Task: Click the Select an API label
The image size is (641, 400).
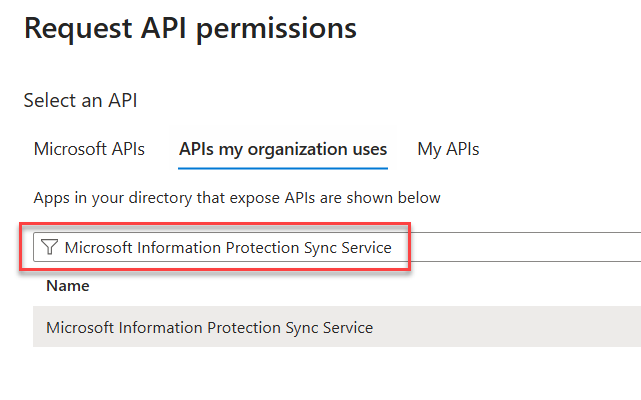Action: 80,100
